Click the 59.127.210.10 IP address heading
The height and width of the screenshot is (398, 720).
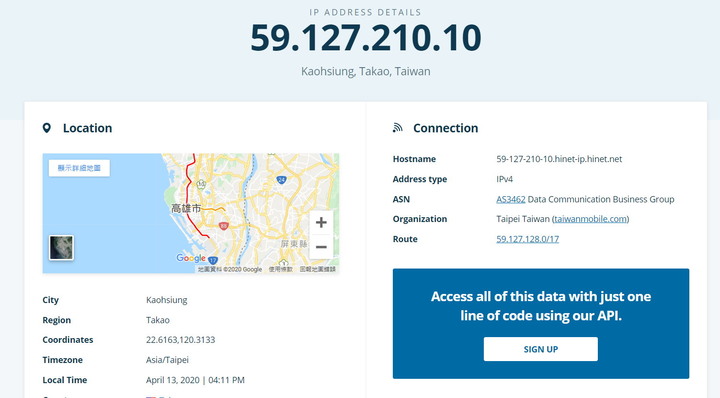(366, 38)
